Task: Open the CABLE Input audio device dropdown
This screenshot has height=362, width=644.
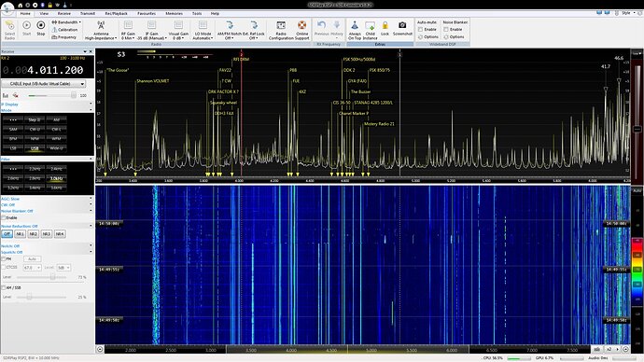Action: coord(44,84)
